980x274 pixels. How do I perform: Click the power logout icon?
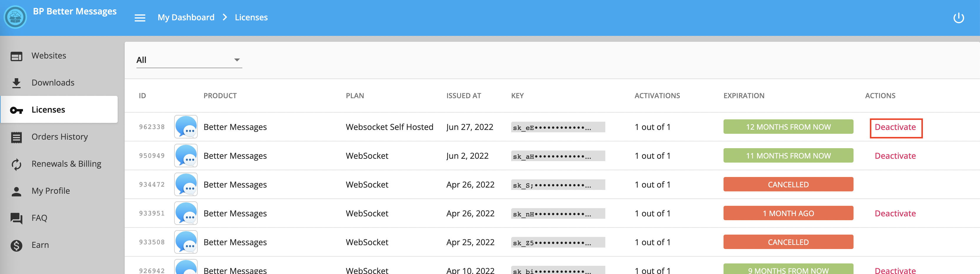[x=958, y=18]
